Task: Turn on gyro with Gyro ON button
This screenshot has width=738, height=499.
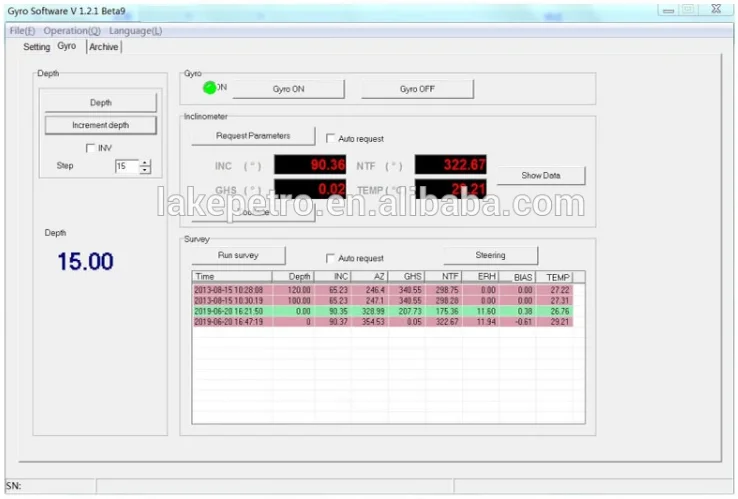Action: coord(288,89)
